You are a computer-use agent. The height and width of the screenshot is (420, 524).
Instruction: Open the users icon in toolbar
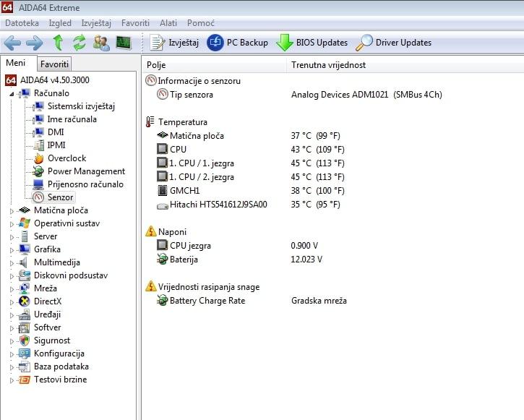tap(101, 43)
